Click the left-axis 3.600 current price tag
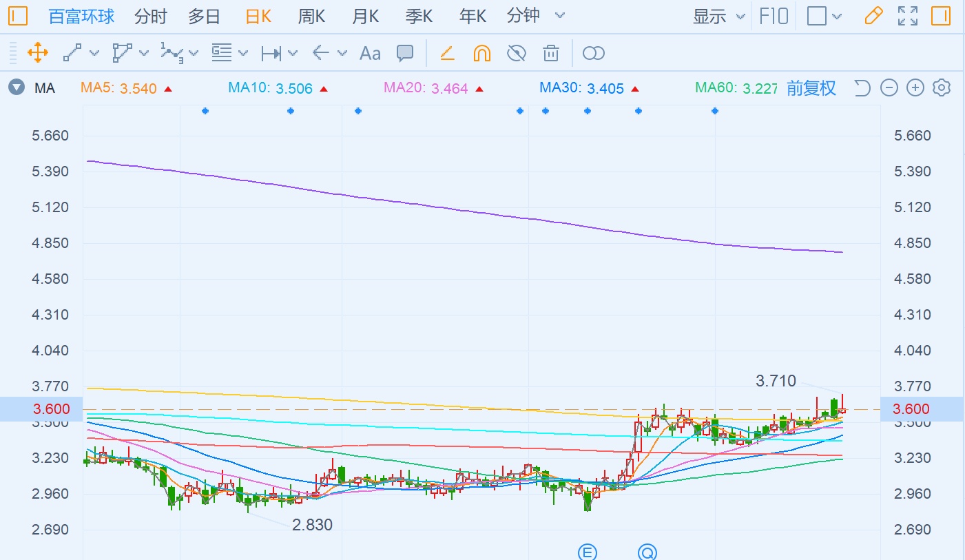The width and height of the screenshot is (965, 560). point(41,409)
